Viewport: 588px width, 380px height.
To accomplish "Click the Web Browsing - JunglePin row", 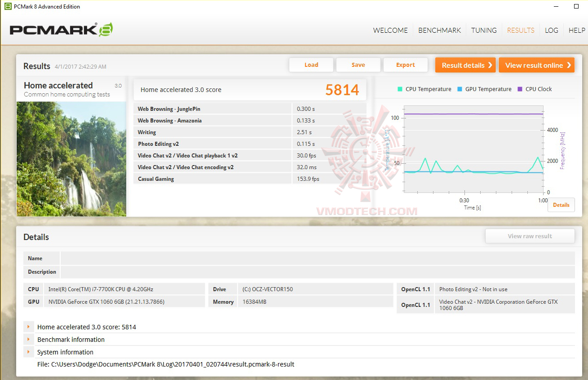I will point(250,109).
